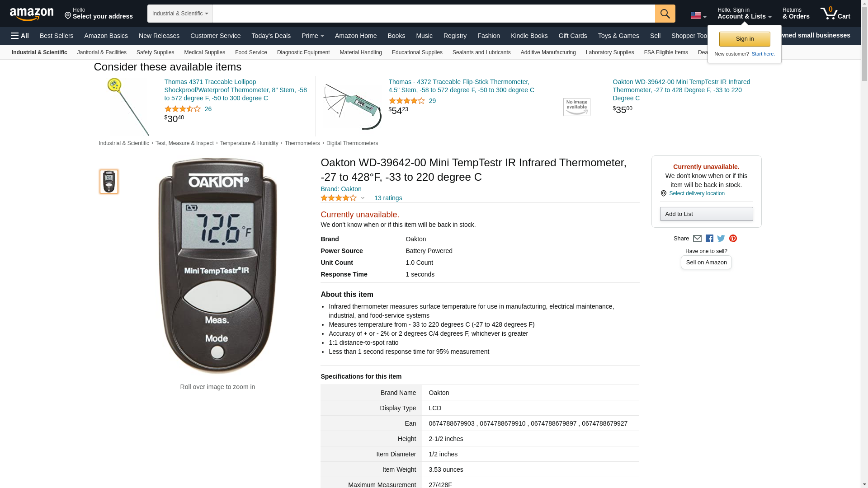Open Today's Deals in navigation bar
Image resolution: width=868 pixels, height=488 pixels.
(271, 36)
